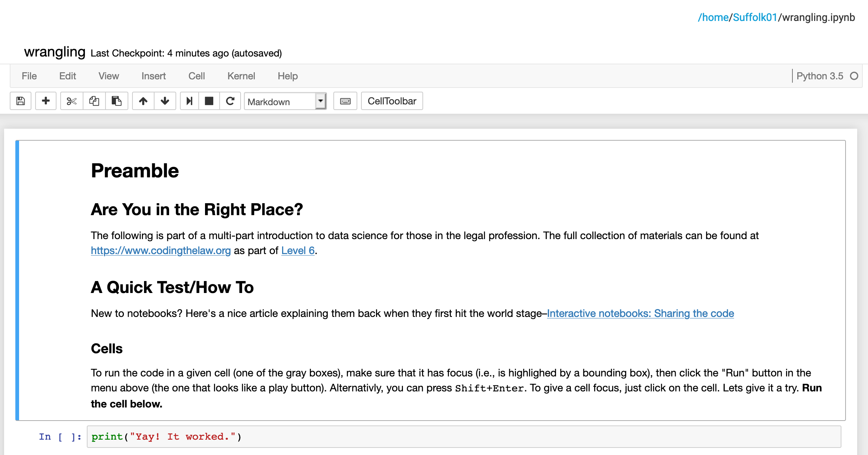Screen dimensions: 868x455
Task: Interrupt the kernel with the stop square icon
Action: pyautogui.click(x=209, y=101)
